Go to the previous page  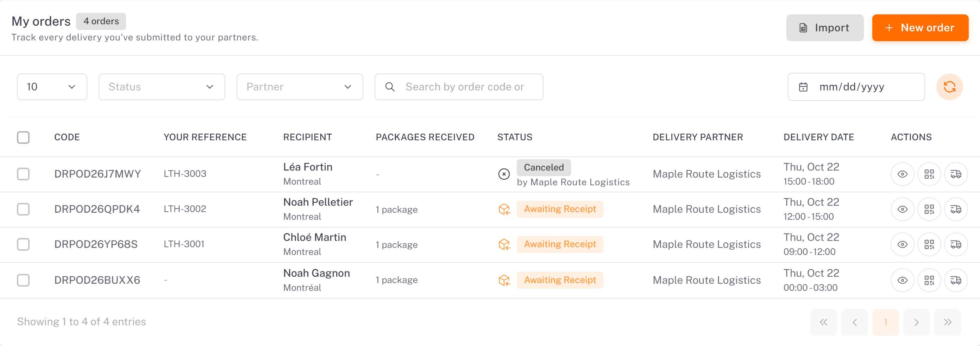coord(854,322)
